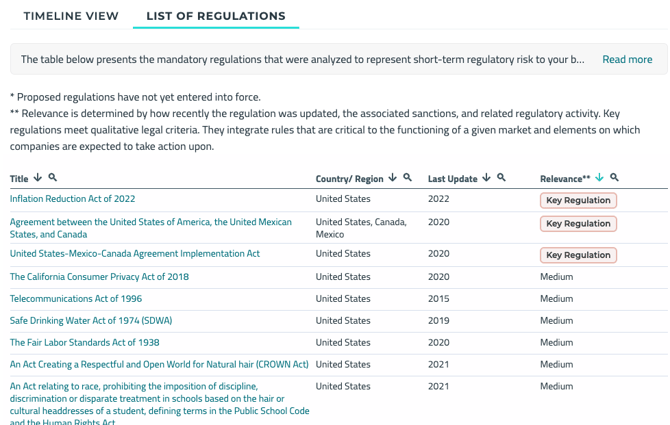Switch to the Timeline View tab
The width and height of the screenshot is (670, 425).
pos(71,16)
